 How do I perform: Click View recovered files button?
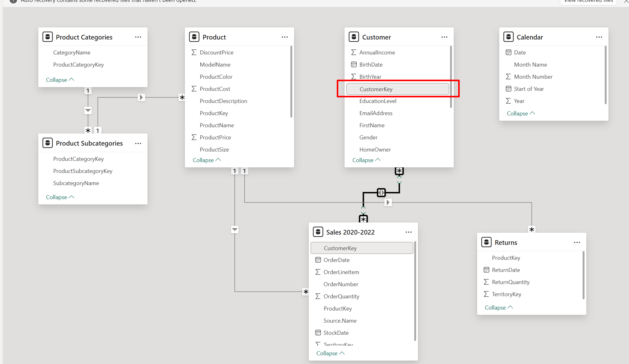coord(588,1)
